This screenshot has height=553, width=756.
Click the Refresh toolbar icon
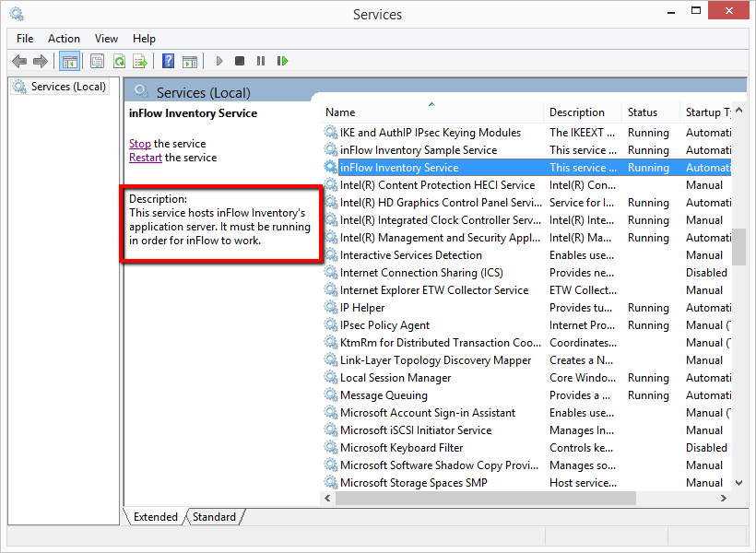(119, 61)
